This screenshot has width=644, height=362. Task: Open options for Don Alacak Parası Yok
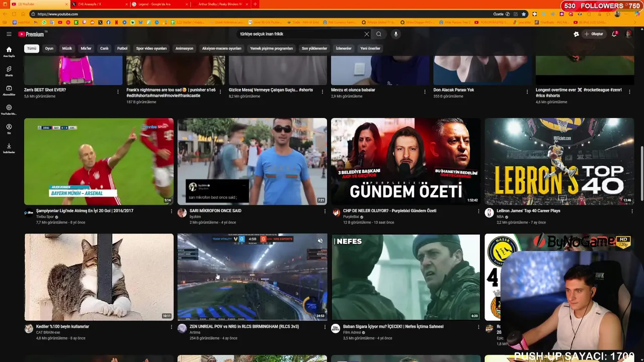527,92
